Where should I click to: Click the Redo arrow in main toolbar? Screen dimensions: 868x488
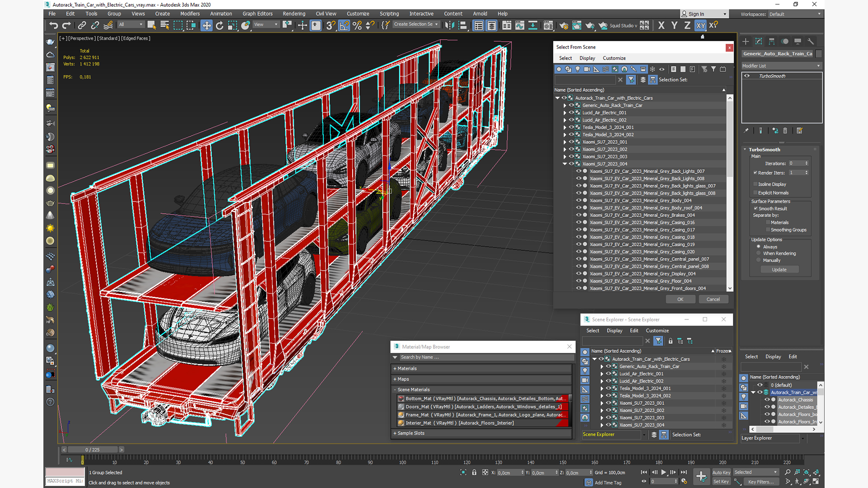tap(66, 25)
